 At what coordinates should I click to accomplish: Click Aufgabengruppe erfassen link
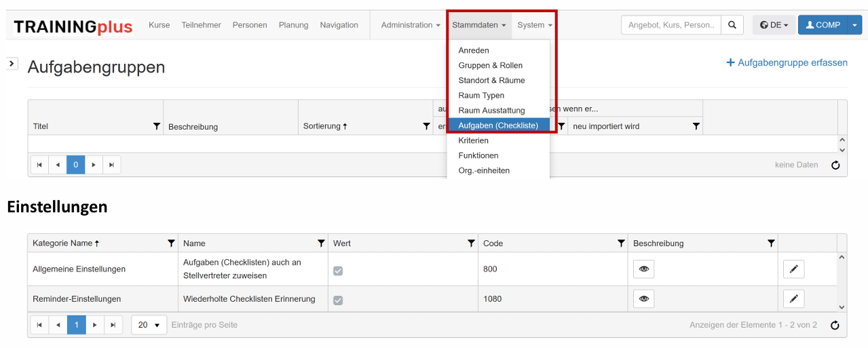(787, 62)
